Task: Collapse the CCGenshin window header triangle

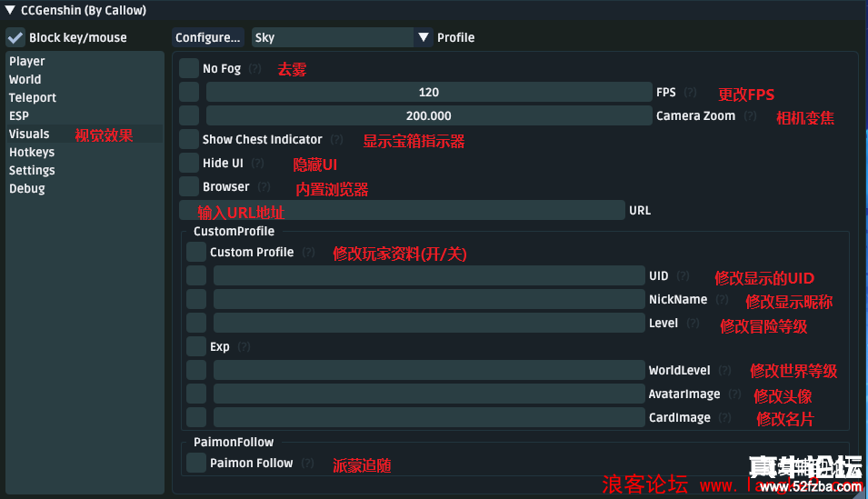Action: click(10, 10)
